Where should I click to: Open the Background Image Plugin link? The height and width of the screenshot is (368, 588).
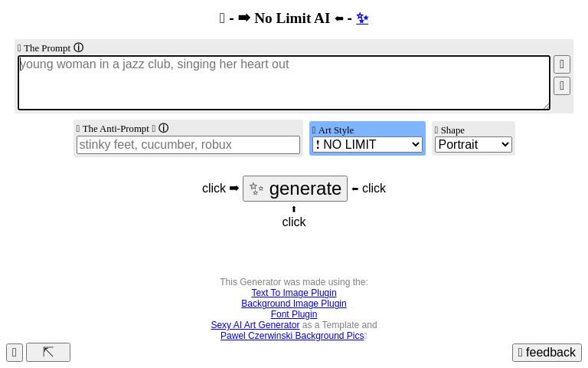click(294, 304)
